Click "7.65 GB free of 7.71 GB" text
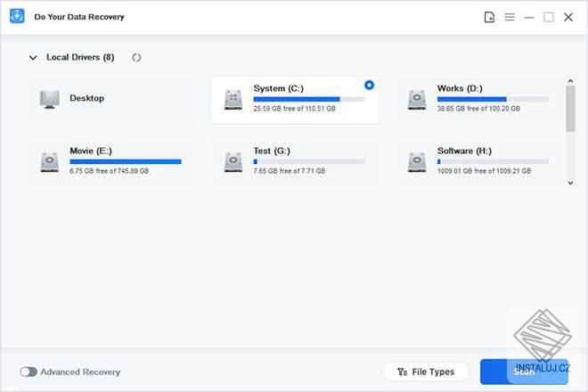The image size is (588, 392). (x=290, y=171)
